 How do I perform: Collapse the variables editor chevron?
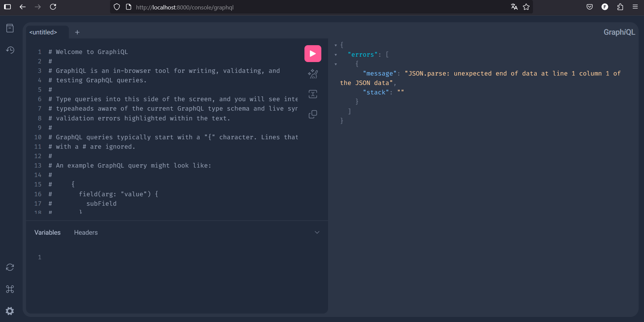(317, 232)
